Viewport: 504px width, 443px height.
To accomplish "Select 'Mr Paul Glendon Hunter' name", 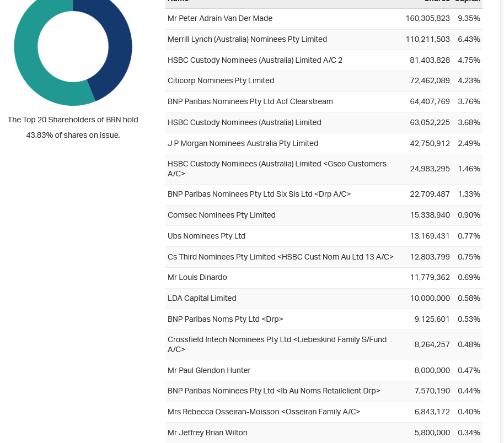I will (x=209, y=370).
